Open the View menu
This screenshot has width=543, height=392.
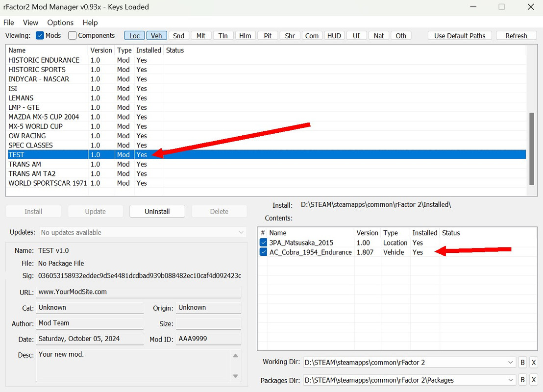30,23
